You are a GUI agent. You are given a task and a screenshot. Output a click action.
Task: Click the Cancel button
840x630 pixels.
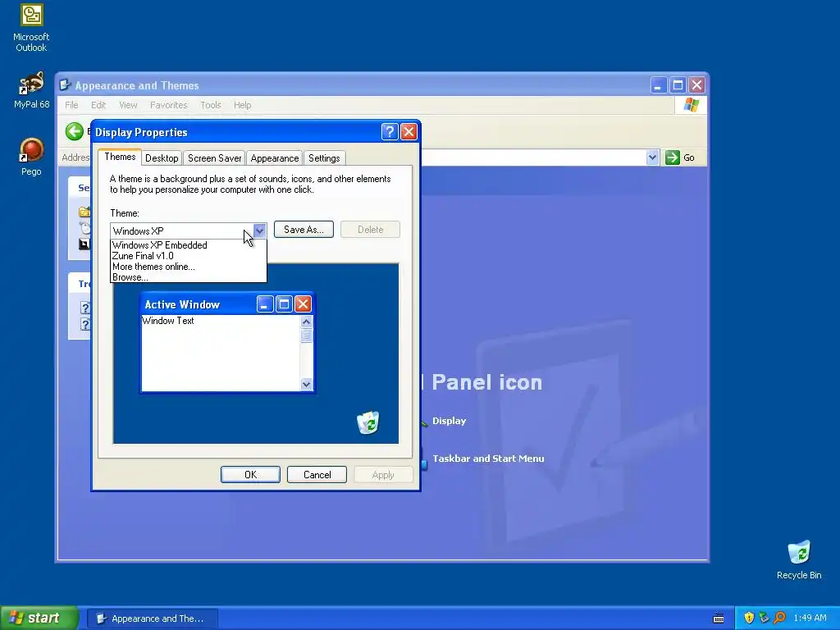click(317, 475)
